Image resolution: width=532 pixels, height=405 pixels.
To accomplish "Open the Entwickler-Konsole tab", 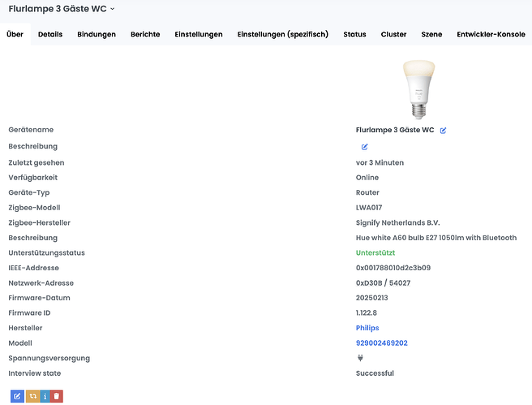I will (491, 34).
